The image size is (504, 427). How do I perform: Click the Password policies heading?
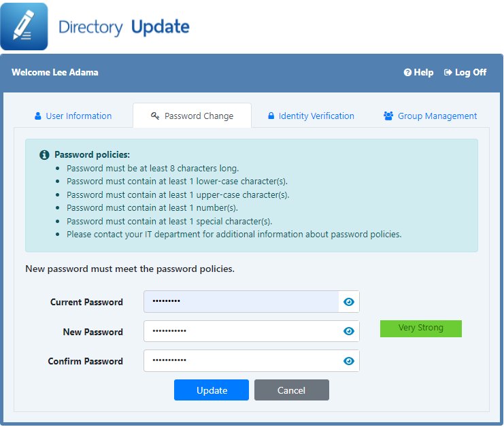(92, 155)
